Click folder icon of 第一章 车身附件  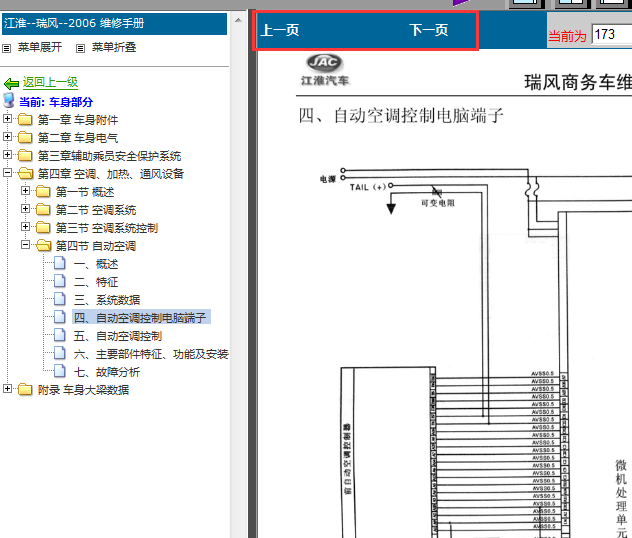25,120
